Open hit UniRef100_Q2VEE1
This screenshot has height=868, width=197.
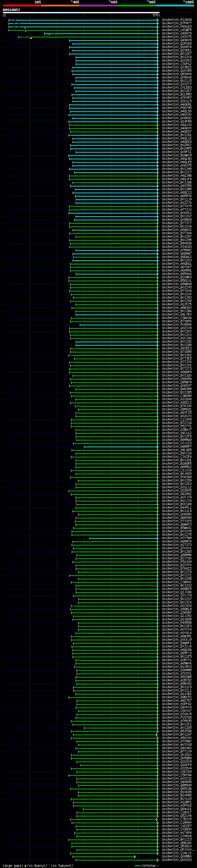tap(177, 50)
